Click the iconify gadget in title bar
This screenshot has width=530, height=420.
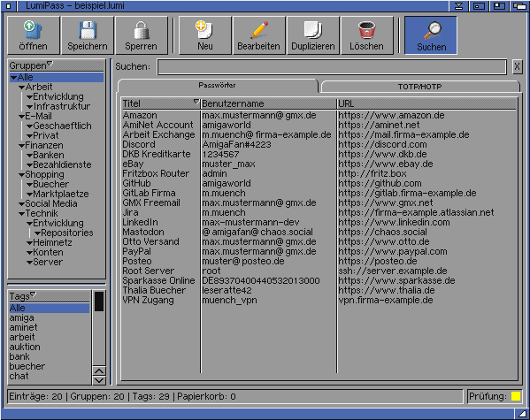(458, 5)
